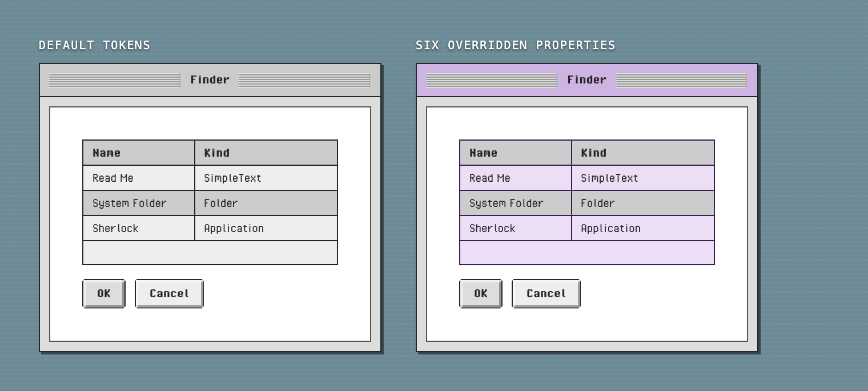Image resolution: width=868 pixels, height=391 pixels.
Task: Select Folder cell in the default table
Action: click(x=266, y=203)
